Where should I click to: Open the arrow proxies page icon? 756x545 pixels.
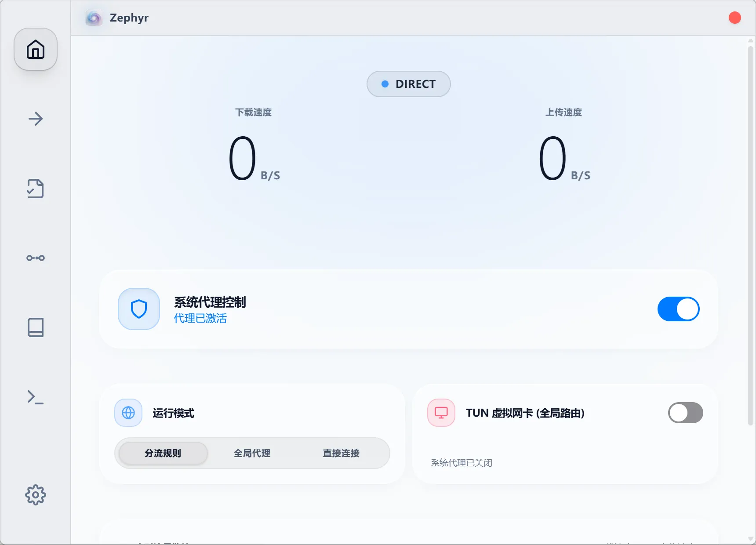pos(36,119)
